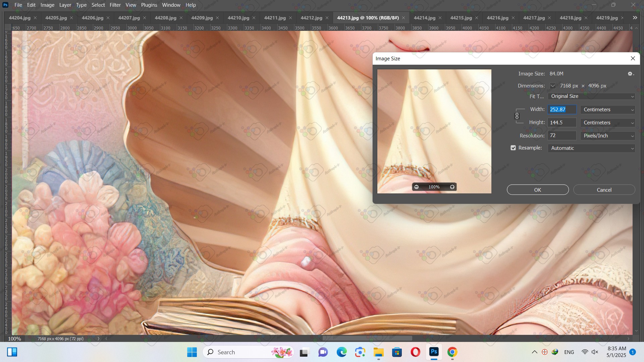The height and width of the screenshot is (362, 644).
Task: Click the muted speaker volume icon
Action: click(x=595, y=352)
